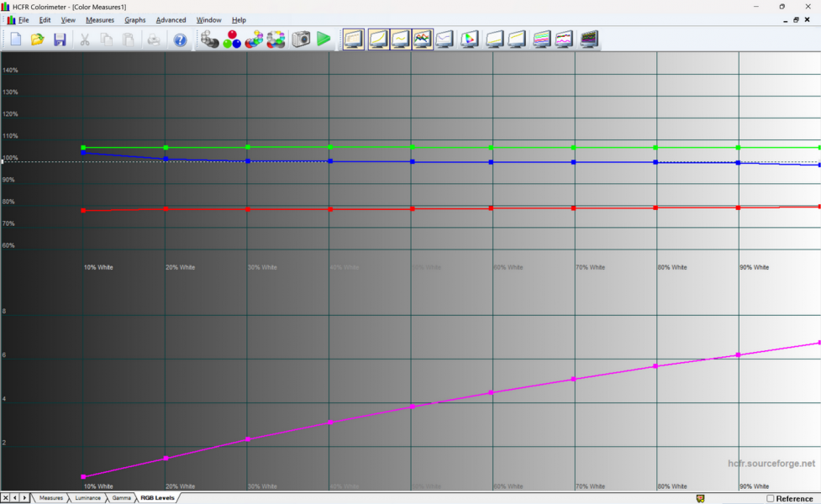Click the Copy toolbar icon

(106, 39)
